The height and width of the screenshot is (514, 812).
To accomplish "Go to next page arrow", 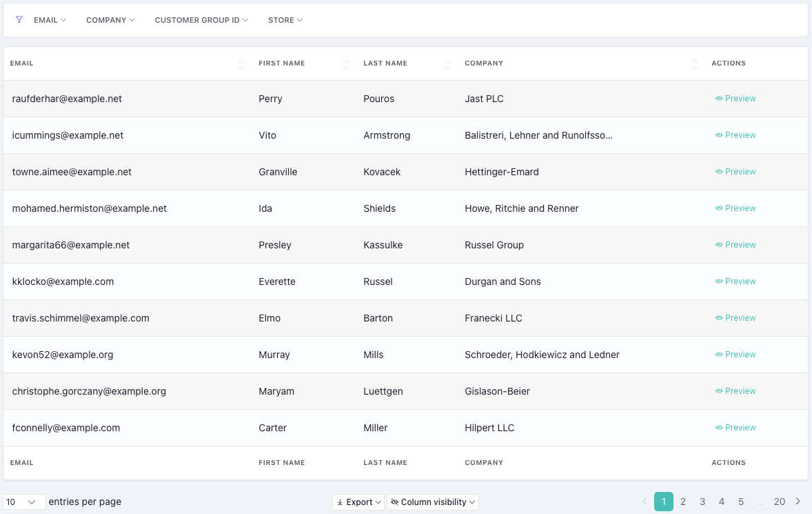I will (x=798, y=502).
